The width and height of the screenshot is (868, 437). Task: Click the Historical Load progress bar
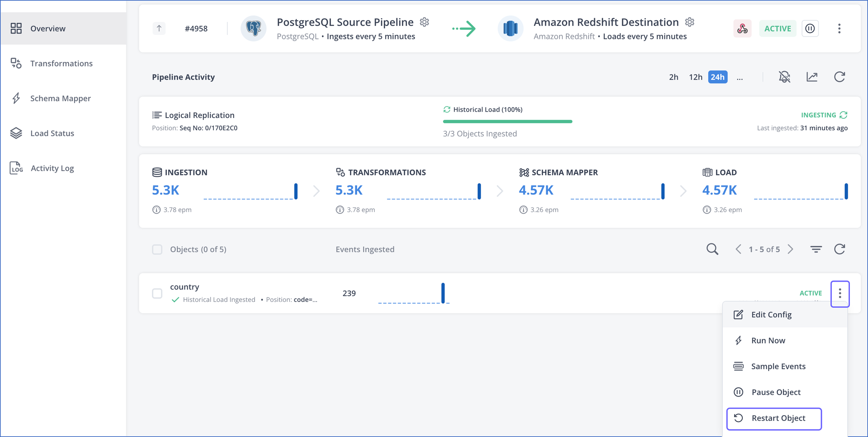[508, 122]
